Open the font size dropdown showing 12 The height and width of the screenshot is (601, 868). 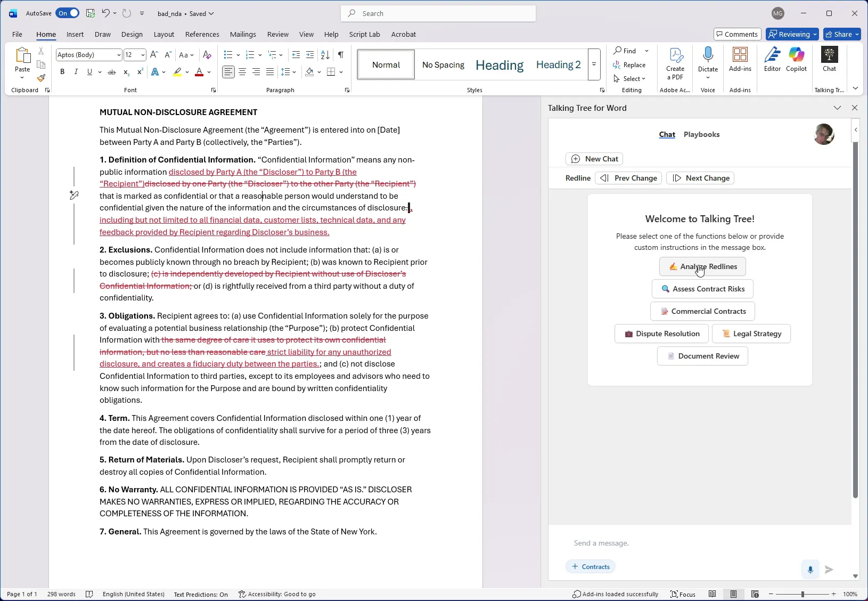[x=143, y=55]
